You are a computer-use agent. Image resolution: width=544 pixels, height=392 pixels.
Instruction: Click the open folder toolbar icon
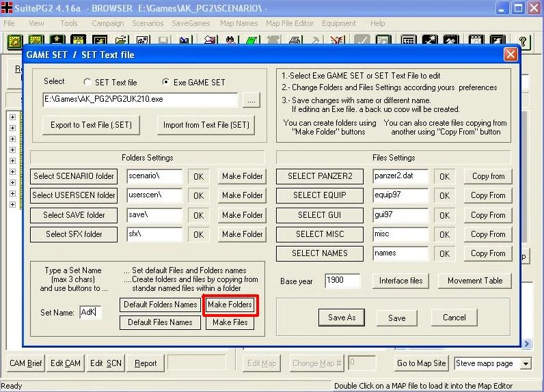(x=121, y=40)
